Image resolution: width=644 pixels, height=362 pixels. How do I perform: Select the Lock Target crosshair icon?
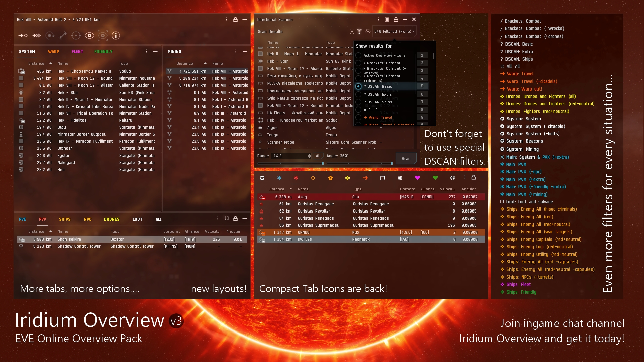[x=76, y=35]
